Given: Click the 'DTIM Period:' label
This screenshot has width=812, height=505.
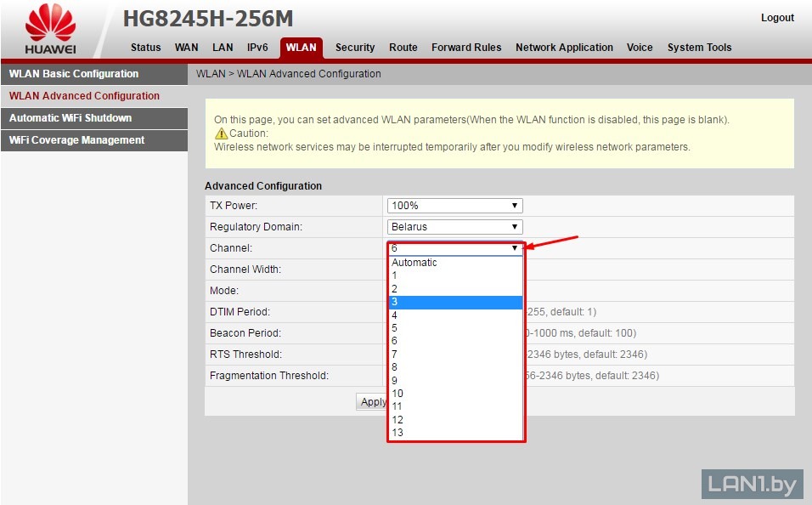Looking at the screenshot, I should (x=240, y=312).
